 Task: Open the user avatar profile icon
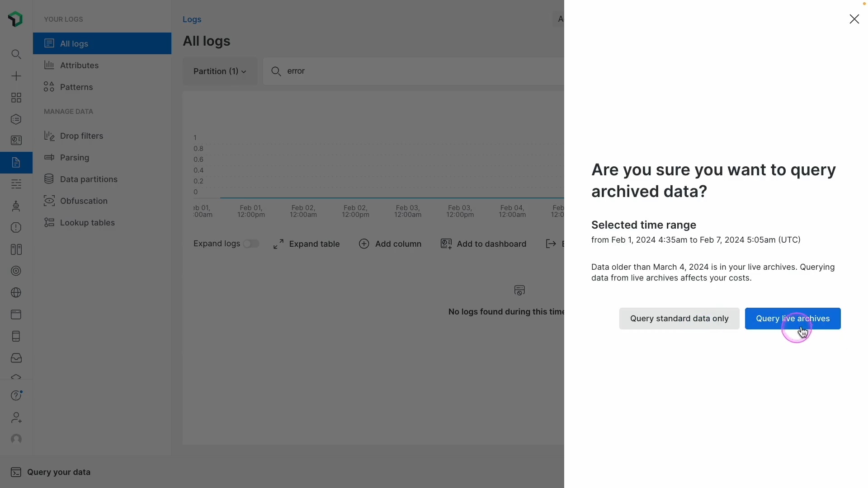point(16,439)
